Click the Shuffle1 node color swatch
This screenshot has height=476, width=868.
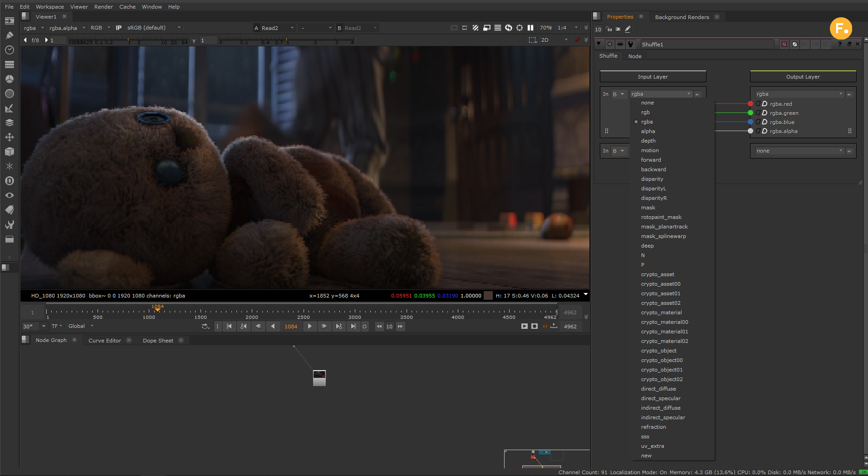point(784,44)
